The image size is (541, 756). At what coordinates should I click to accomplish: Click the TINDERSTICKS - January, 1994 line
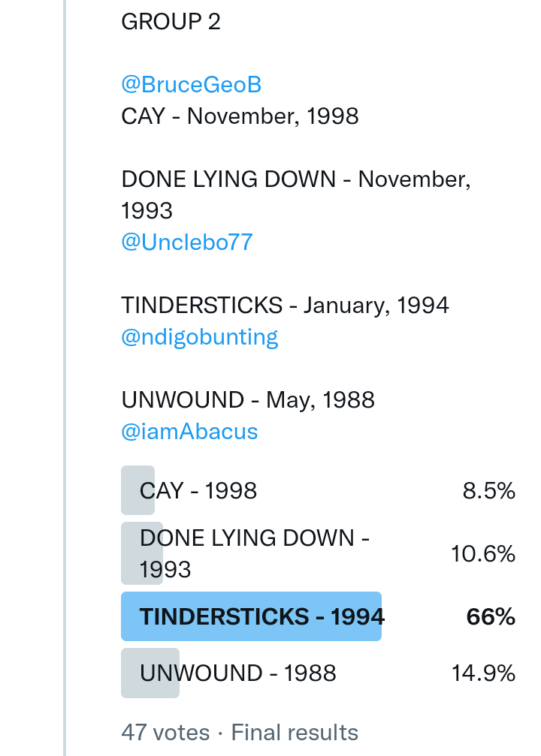(x=285, y=306)
